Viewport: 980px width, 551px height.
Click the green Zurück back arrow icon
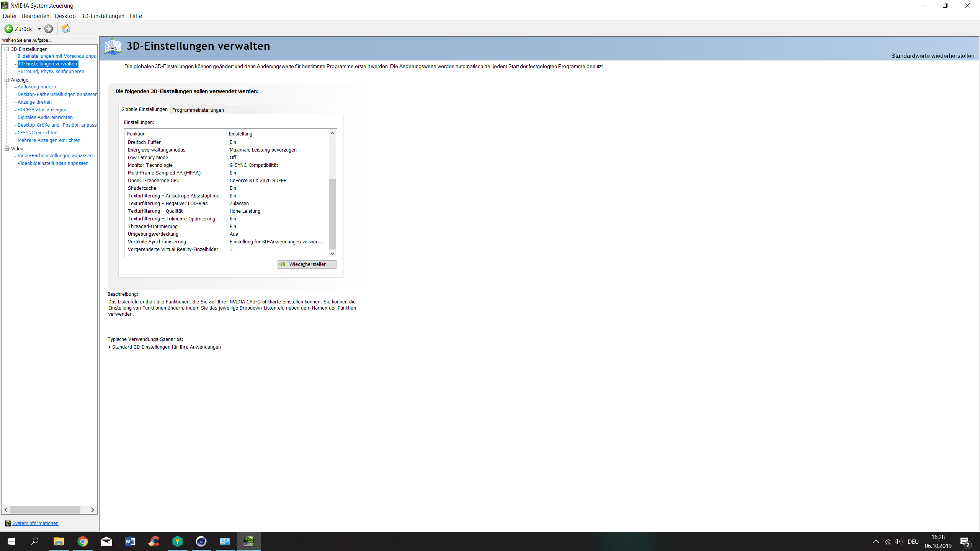click(x=9, y=29)
